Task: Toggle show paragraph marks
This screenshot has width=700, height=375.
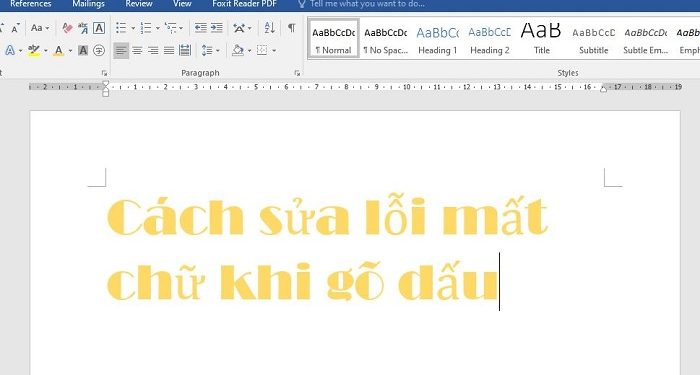Action: coord(292,28)
